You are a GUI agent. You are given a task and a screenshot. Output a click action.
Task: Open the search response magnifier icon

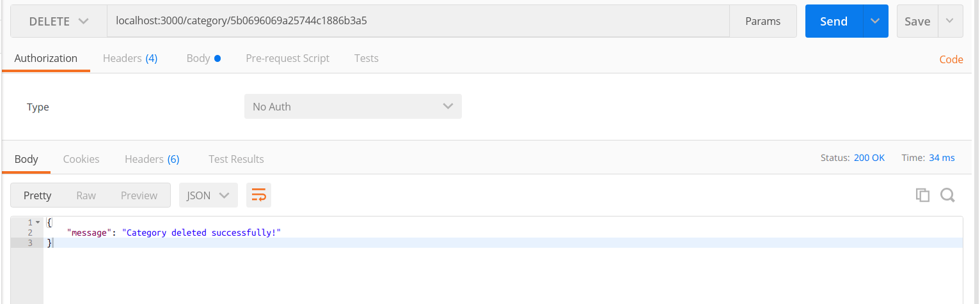947,195
